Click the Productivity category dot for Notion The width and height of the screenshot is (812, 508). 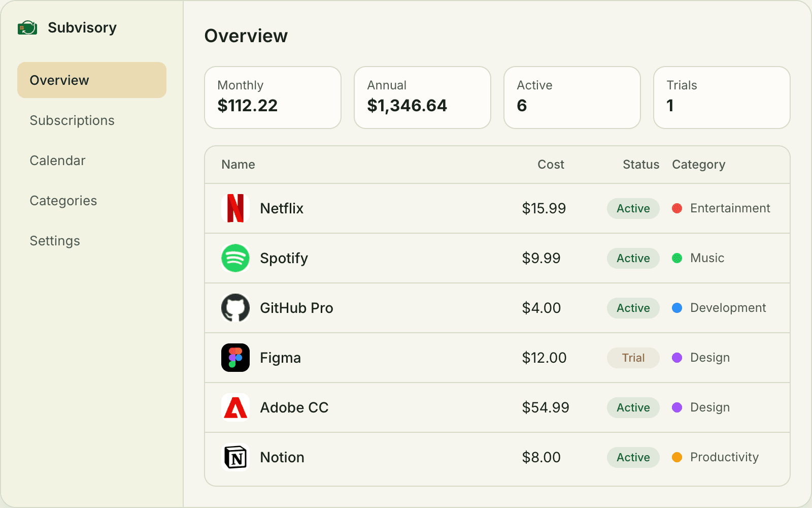tap(677, 457)
